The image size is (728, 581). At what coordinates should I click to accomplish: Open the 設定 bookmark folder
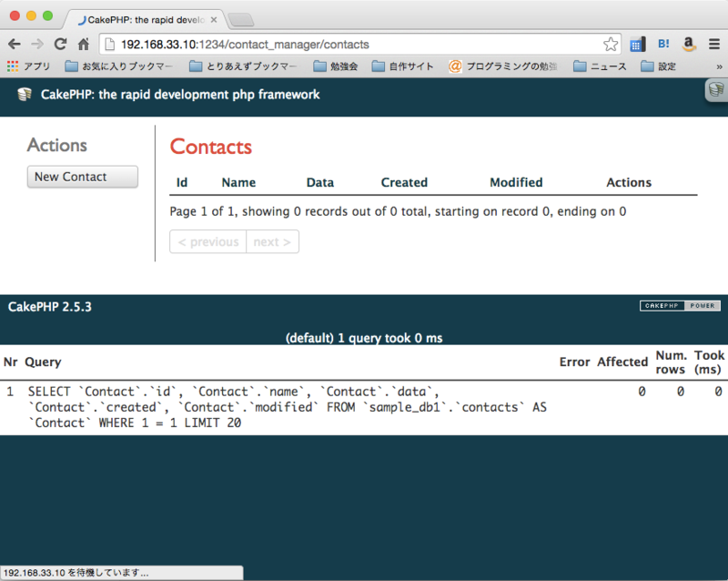[x=658, y=66]
